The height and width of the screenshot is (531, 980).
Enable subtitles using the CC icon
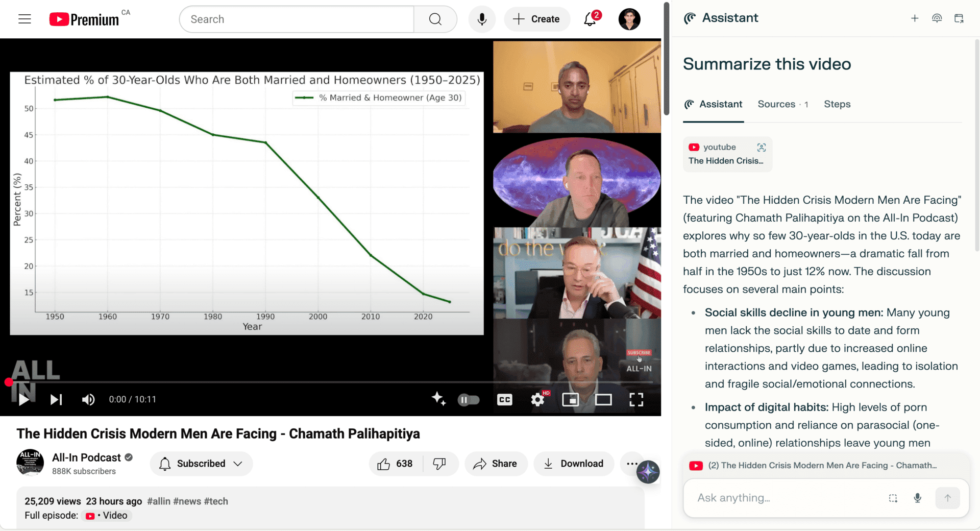[x=504, y=400]
